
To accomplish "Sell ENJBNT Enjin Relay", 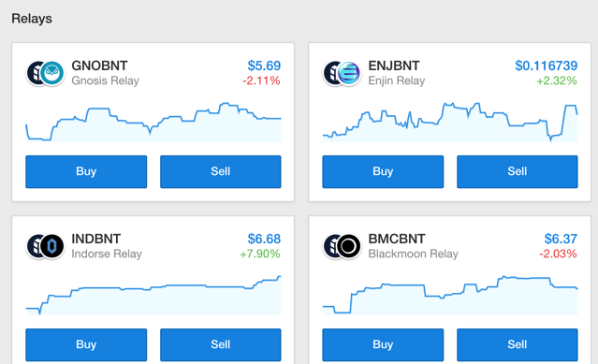I will click(x=518, y=171).
